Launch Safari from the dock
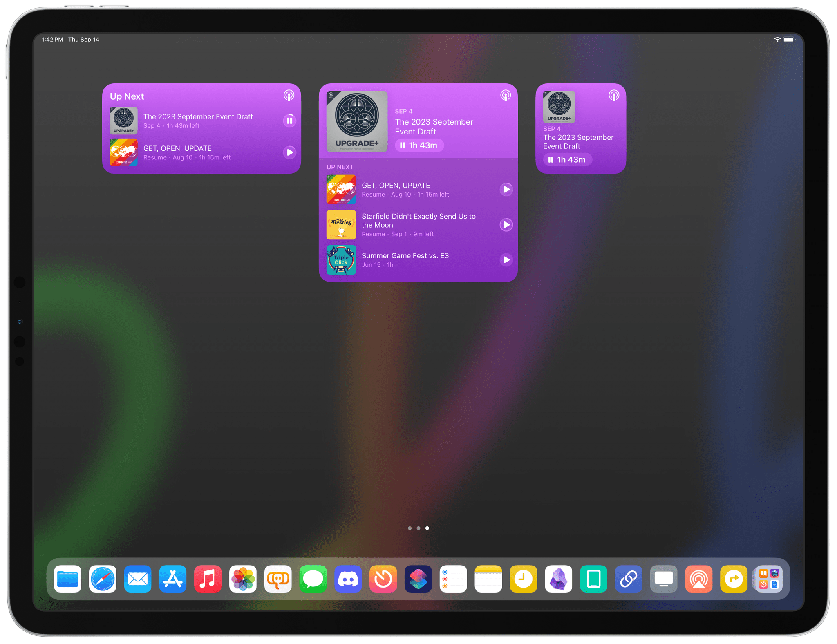The width and height of the screenshot is (837, 644). [x=103, y=579]
